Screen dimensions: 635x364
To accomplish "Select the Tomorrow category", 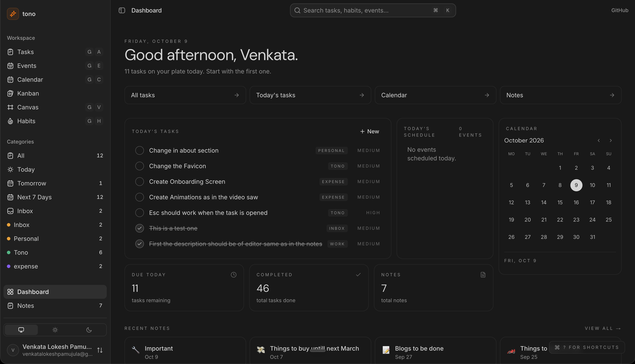I will click(55, 183).
